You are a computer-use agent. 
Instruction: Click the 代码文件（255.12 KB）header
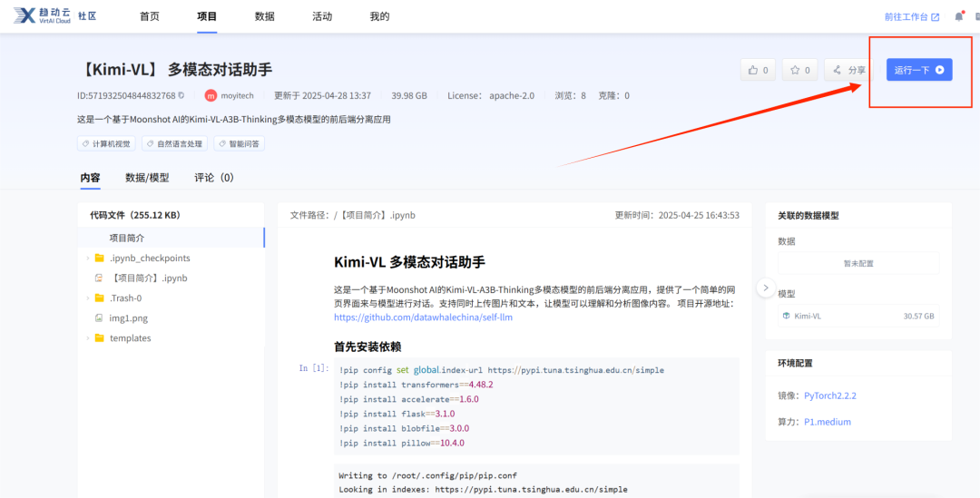pyautogui.click(x=135, y=215)
